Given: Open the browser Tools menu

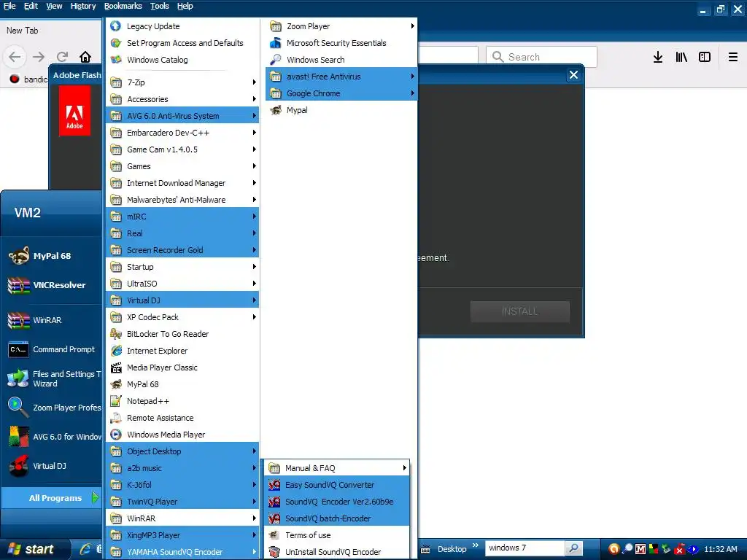Looking at the screenshot, I should (159, 6).
